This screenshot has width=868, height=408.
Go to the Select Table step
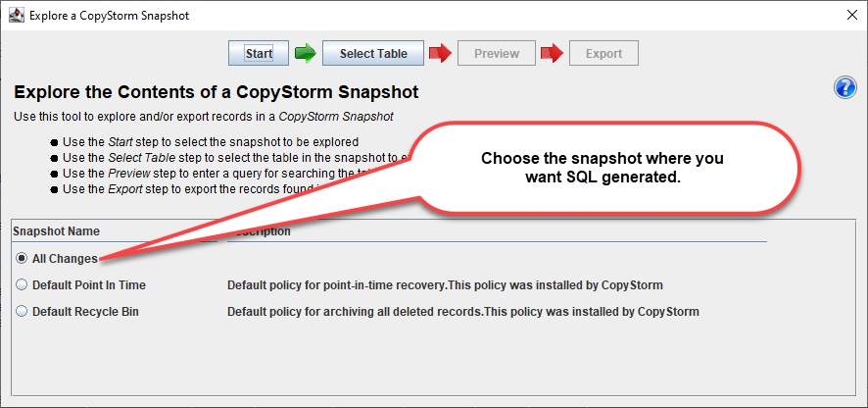click(x=373, y=53)
